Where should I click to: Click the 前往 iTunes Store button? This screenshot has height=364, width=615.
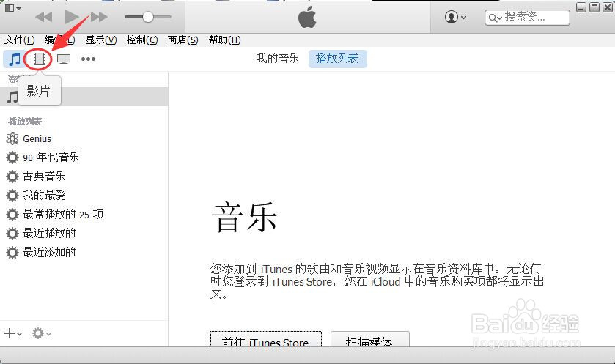coord(266,339)
